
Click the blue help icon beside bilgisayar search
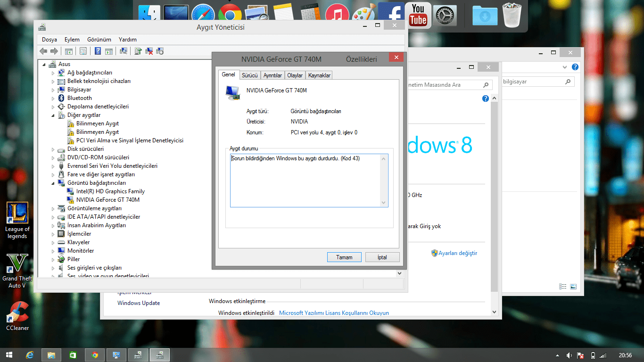click(575, 67)
